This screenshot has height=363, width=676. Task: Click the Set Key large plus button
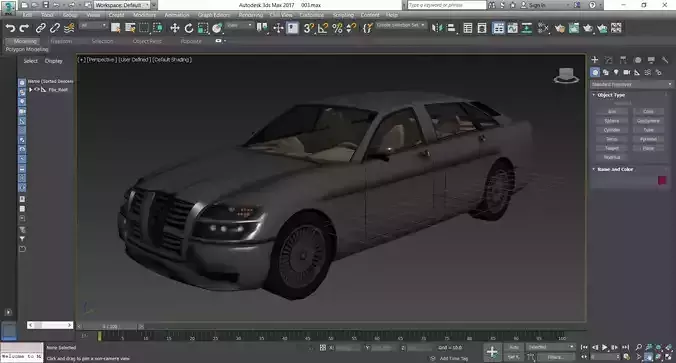pos(492,352)
